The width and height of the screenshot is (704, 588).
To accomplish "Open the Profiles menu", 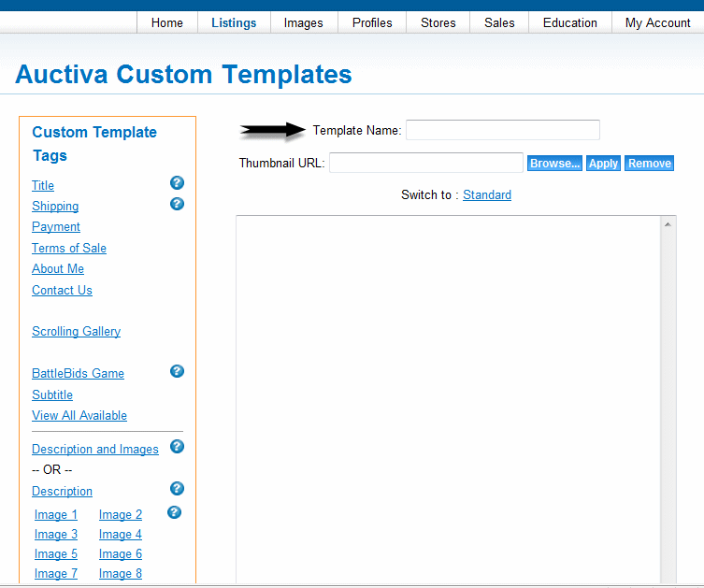I will tap(372, 22).
